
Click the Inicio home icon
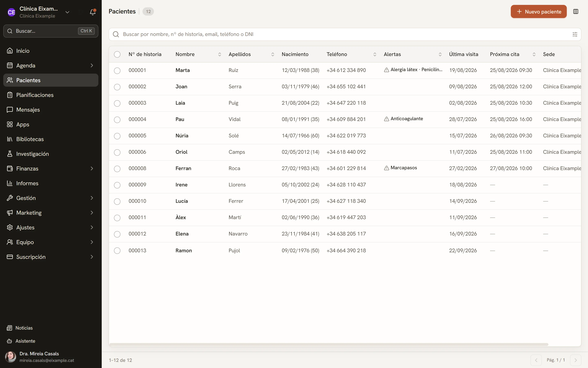click(x=10, y=51)
